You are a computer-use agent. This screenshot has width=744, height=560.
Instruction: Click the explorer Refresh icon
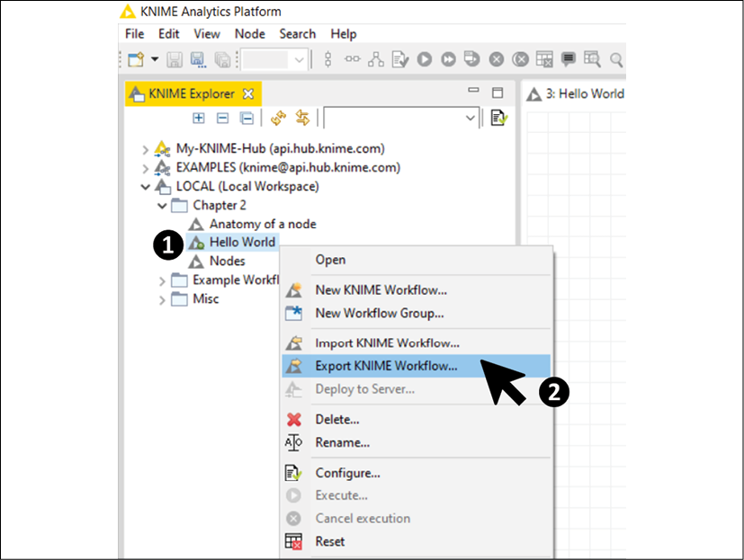click(x=279, y=118)
